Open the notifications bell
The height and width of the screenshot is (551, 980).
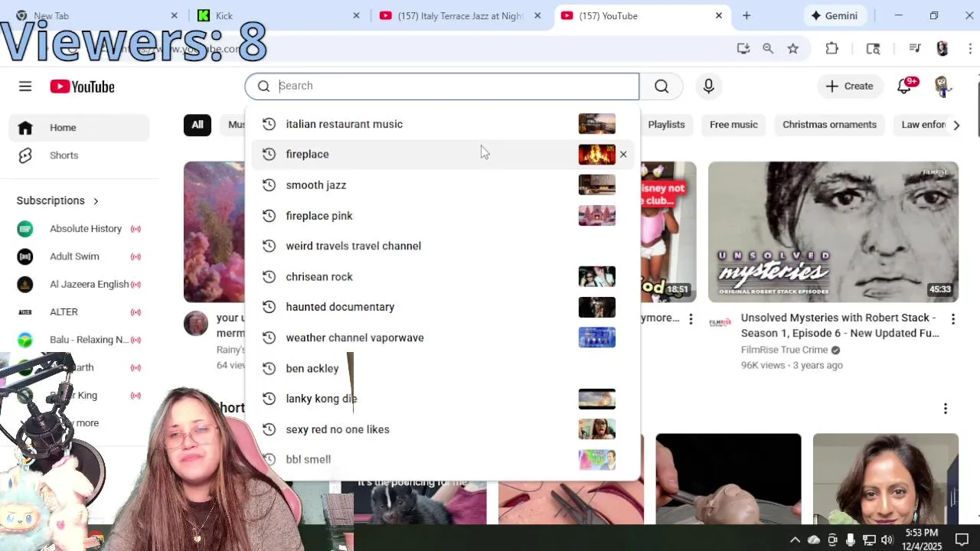[x=904, y=86]
